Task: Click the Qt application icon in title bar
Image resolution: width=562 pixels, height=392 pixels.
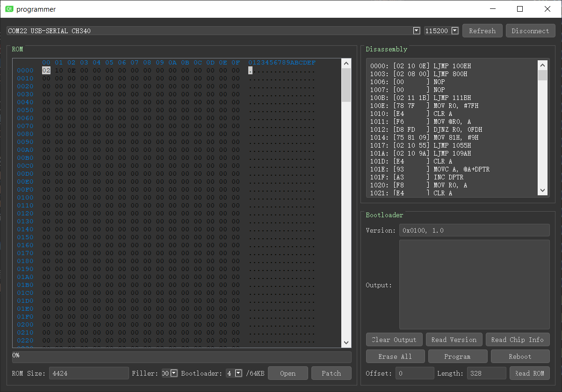Action: 9,9
